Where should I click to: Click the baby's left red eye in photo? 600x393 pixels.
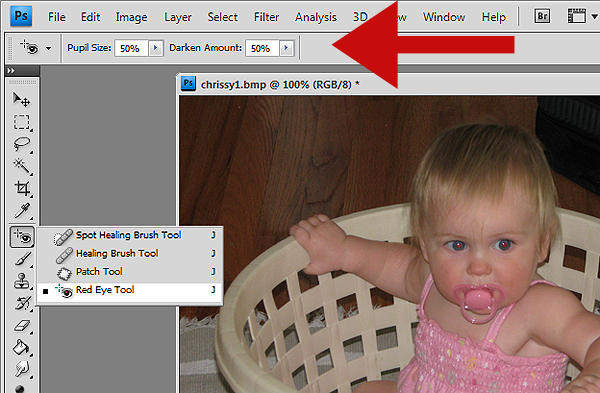tap(458, 245)
